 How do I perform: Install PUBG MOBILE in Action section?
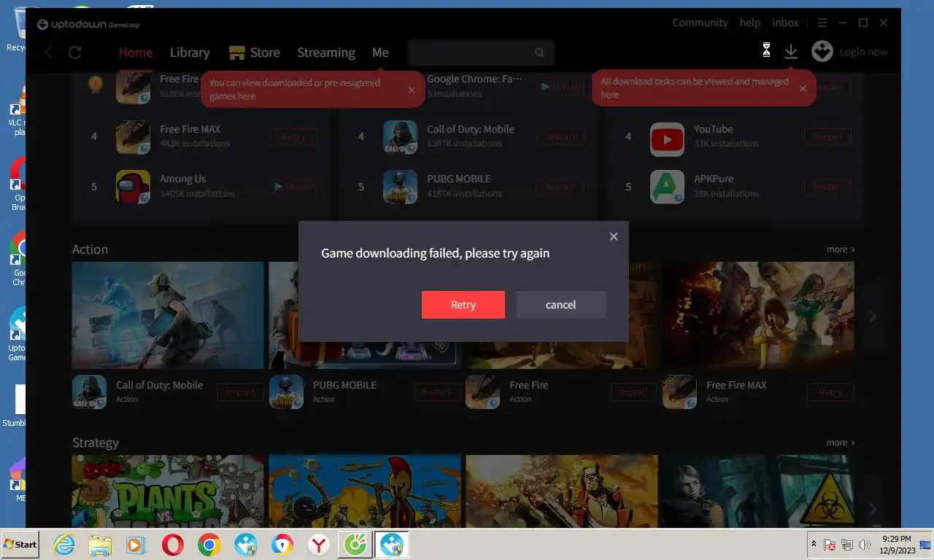pyautogui.click(x=437, y=392)
